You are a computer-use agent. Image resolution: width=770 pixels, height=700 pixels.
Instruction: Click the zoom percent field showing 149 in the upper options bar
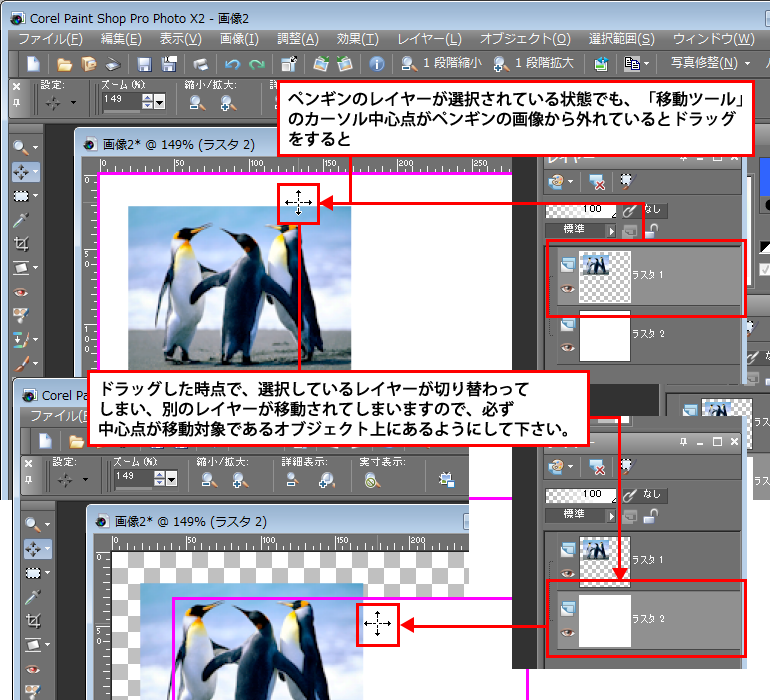tap(121, 100)
